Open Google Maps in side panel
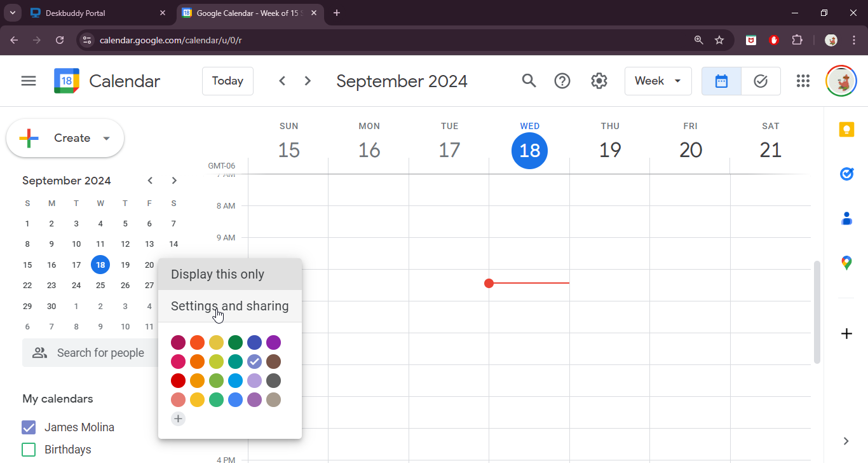Image resolution: width=868 pixels, height=463 pixels. tap(846, 263)
